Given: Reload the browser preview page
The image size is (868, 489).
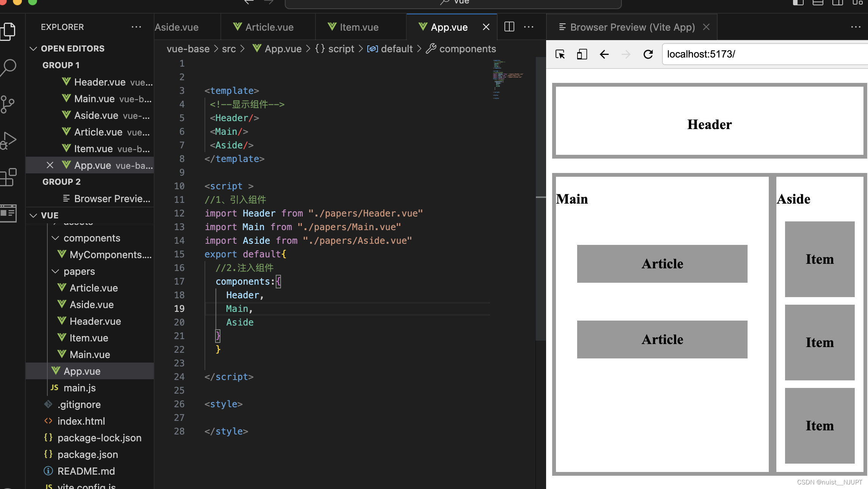Looking at the screenshot, I should (x=648, y=55).
